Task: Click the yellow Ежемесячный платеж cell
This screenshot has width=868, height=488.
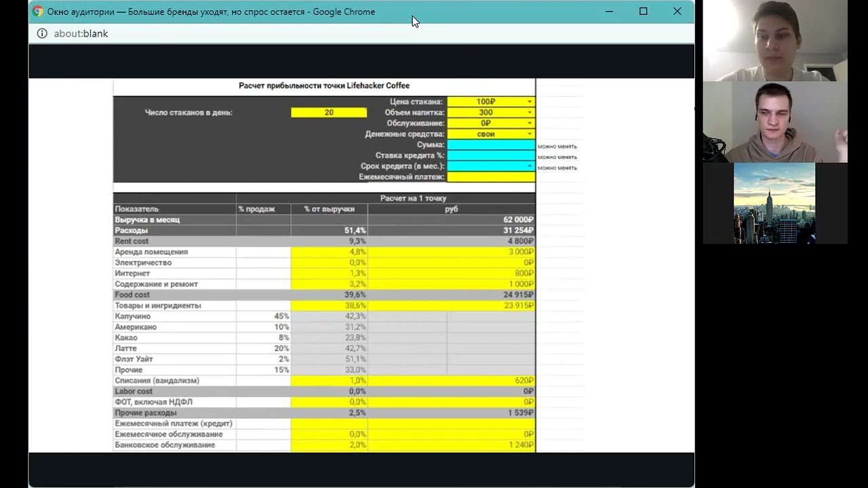Action: tap(491, 177)
